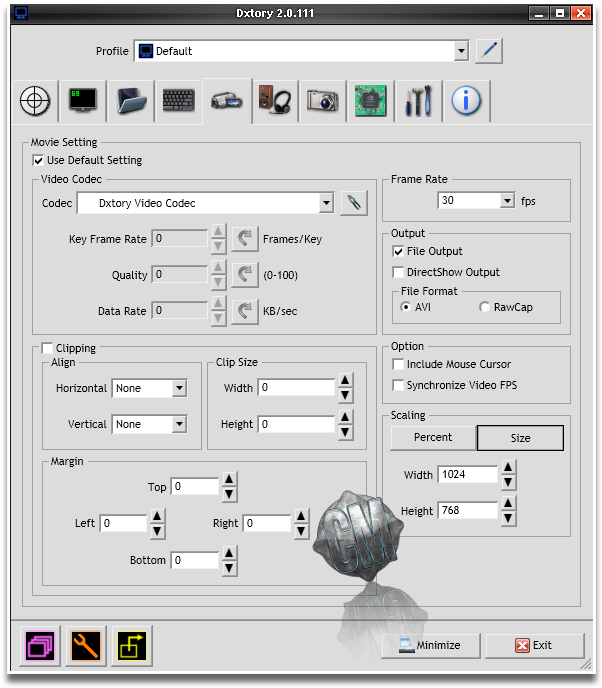Image resolution: width=602 pixels, height=688 pixels.
Task: Click the pencil edit profile icon
Action: point(489,51)
